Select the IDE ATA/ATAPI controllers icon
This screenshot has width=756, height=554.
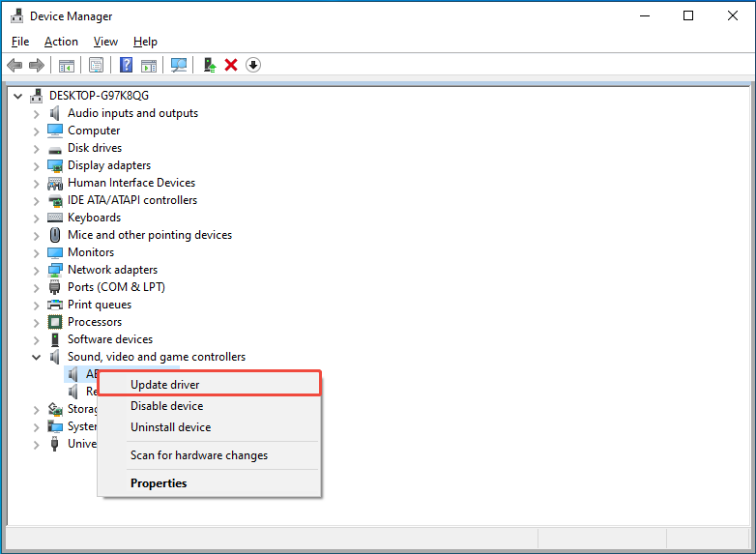55,200
